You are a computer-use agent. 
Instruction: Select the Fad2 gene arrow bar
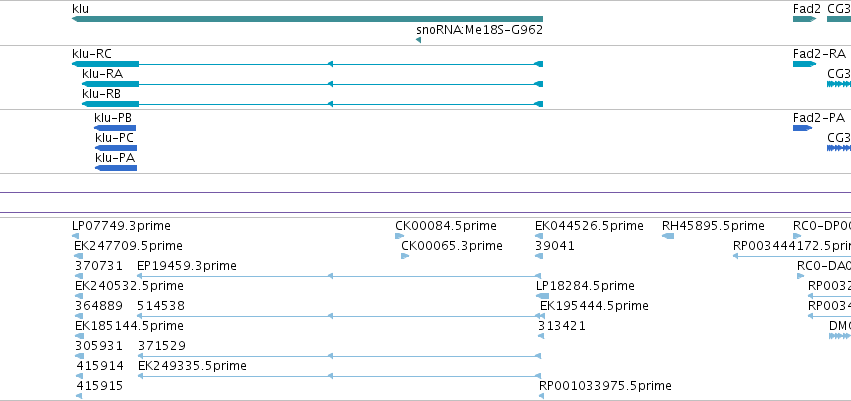point(804,19)
